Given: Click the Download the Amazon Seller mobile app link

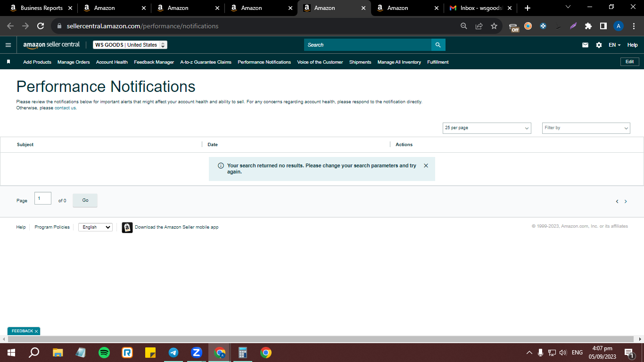Looking at the screenshot, I should coord(176,227).
